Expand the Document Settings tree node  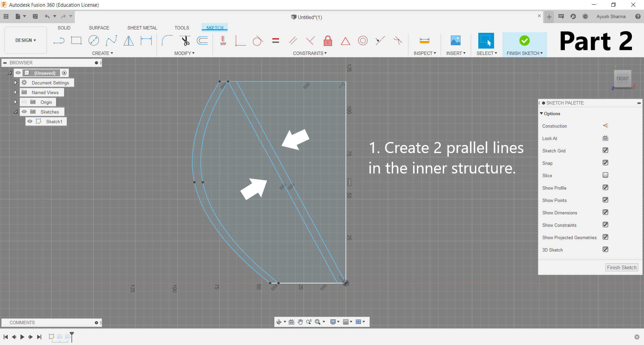[x=15, y=82]
